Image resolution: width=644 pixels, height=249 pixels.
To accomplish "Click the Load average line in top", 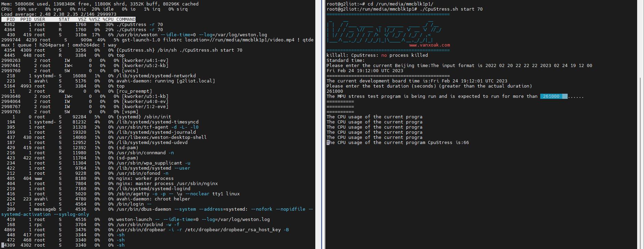I will (59, 14).
